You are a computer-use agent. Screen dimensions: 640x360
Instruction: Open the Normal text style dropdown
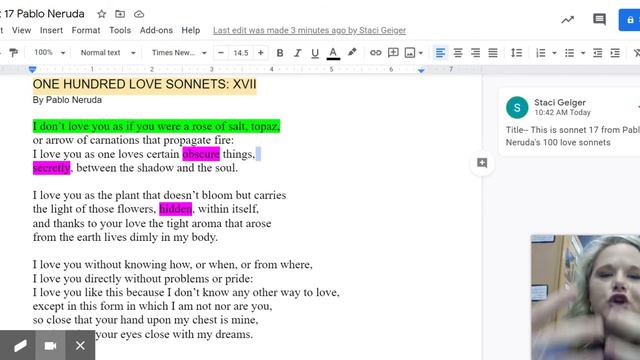coord(108,53)
